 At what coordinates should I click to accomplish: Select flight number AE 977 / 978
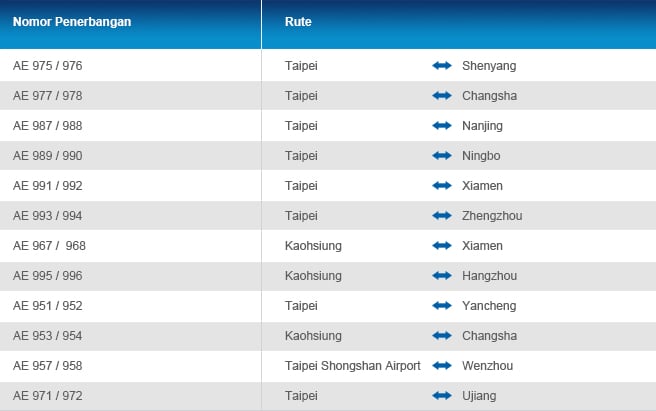[x=48, y=96]
